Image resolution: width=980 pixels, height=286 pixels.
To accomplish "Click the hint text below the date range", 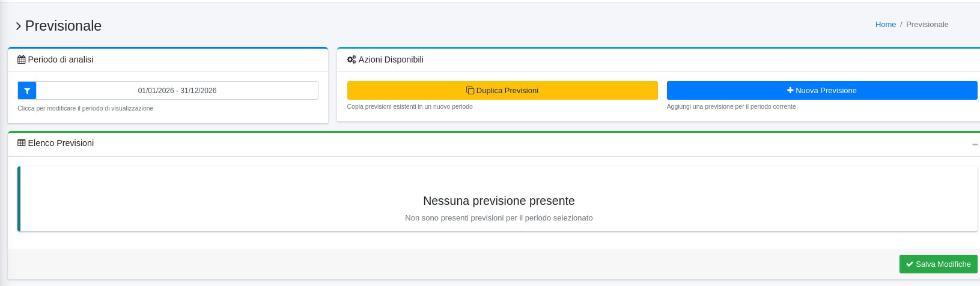I will [85, 109].
